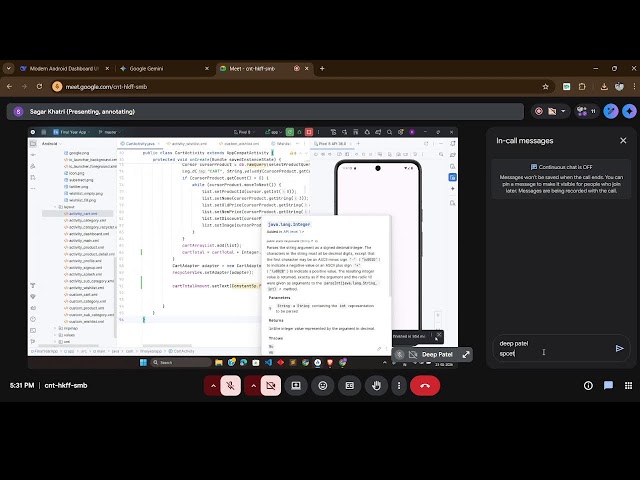Leave the call with red hang-up button
Viewport: 640px width, 480px height.
coord(425,385)
